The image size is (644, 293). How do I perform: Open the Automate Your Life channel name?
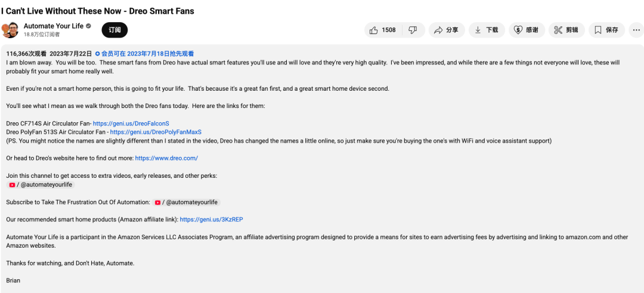coord(54,26)
